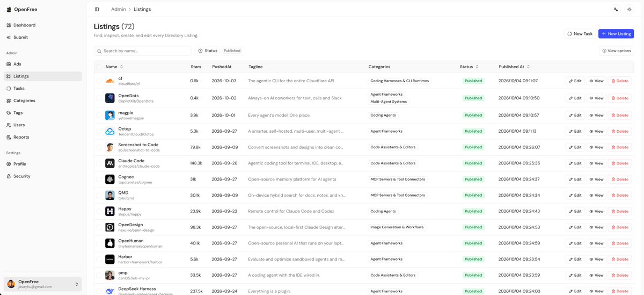Click the Screenshot to Code avatar
The height and width of the screenshot is (295, 644).
point(109,147)
